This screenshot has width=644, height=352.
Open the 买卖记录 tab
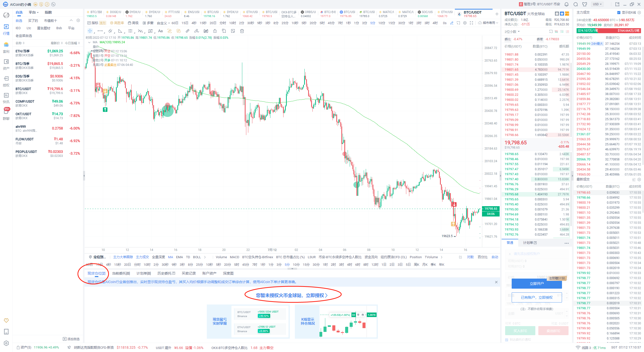[x=189, y=273]
